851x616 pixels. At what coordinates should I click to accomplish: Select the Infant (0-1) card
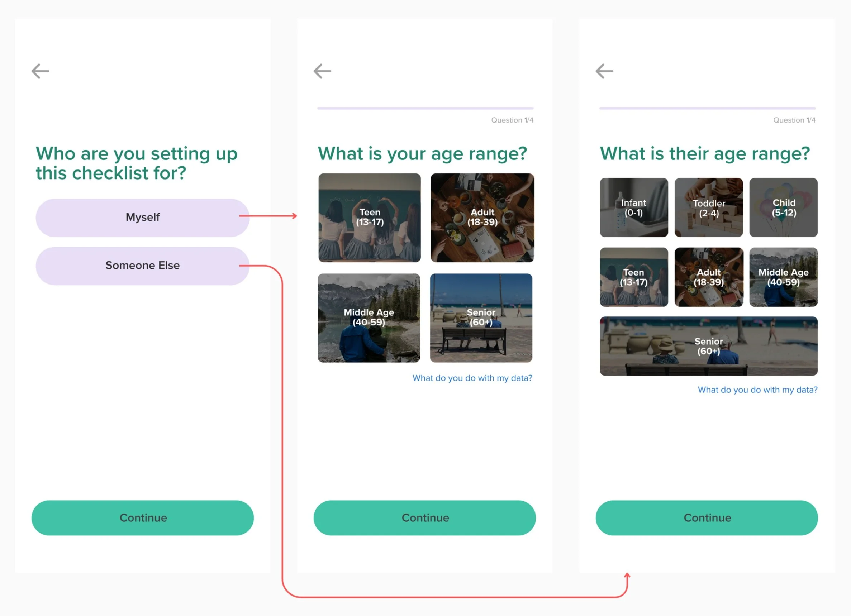(x=634, y=207)
